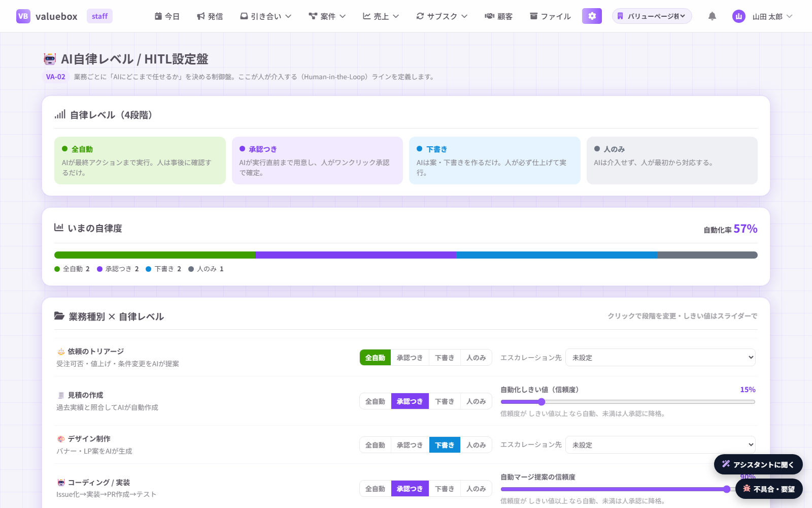Click the document icon beside 見積の作成

coord(61,395)
